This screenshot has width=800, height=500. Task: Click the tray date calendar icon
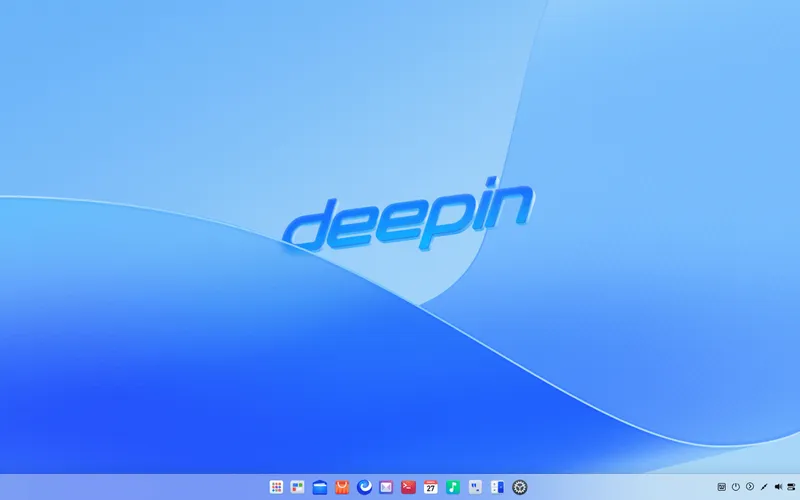(x=721, y=487)
